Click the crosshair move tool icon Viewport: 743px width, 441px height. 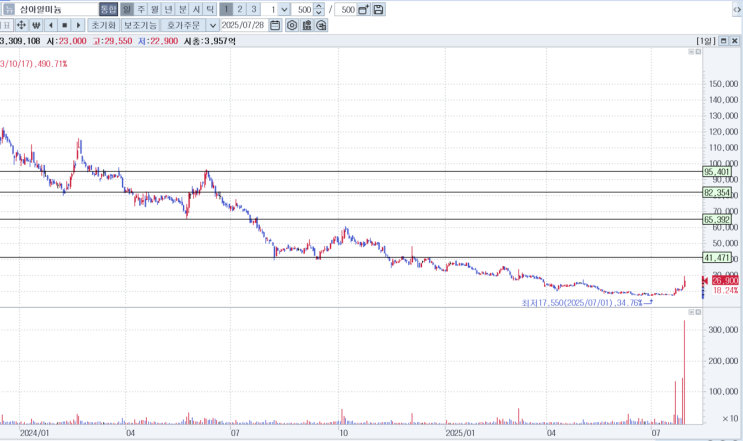coord(21,25)
